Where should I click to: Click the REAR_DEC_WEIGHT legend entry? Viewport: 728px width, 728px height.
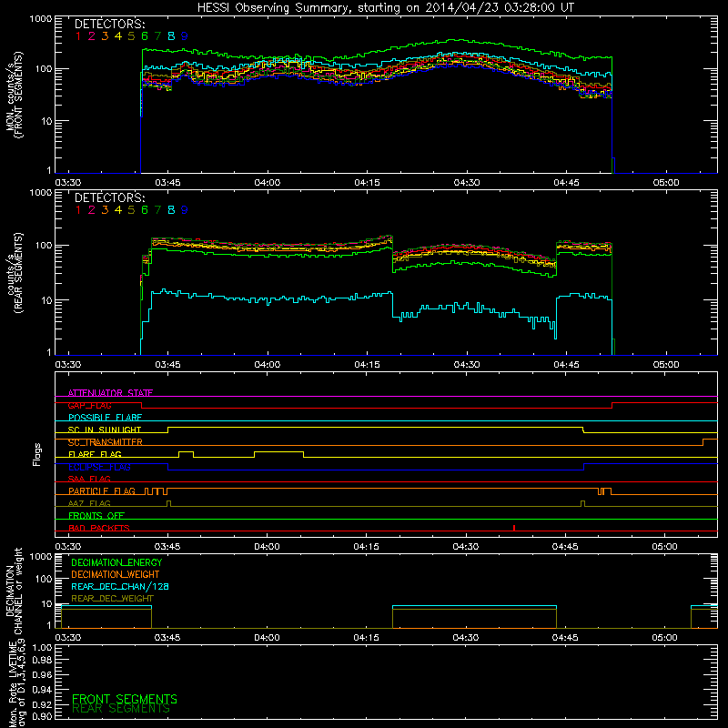112,599
